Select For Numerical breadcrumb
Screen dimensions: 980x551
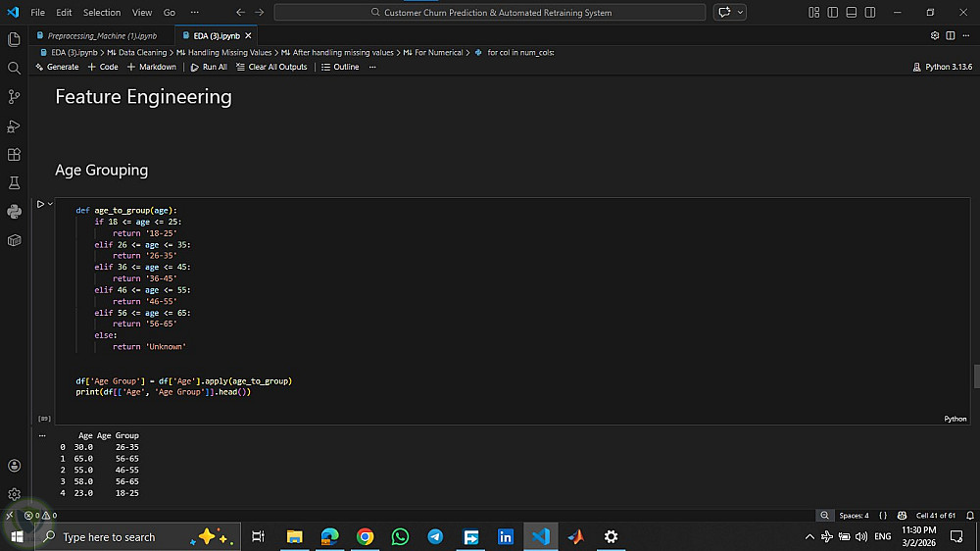click(x=433, y=53)
